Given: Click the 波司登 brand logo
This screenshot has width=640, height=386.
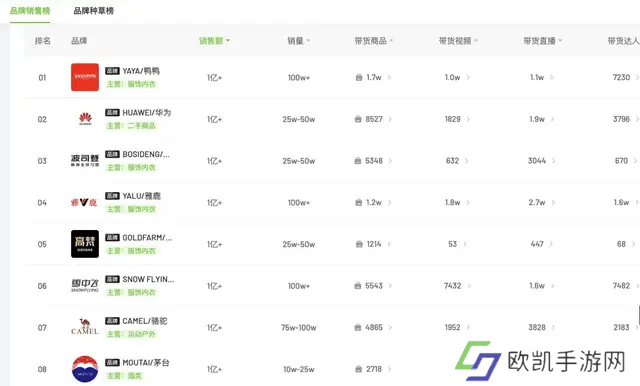Looking at the screenshot, I should click(x=85, y=160).
